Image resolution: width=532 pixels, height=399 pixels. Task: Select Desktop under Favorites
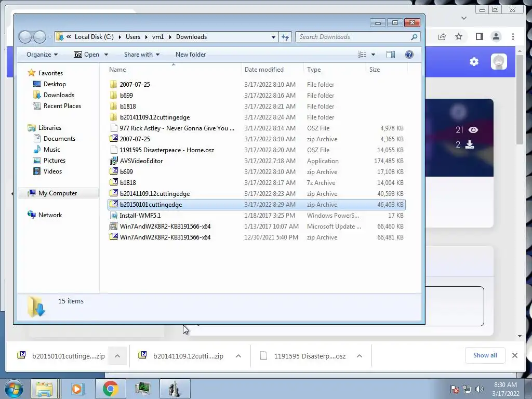pos(55,84)
